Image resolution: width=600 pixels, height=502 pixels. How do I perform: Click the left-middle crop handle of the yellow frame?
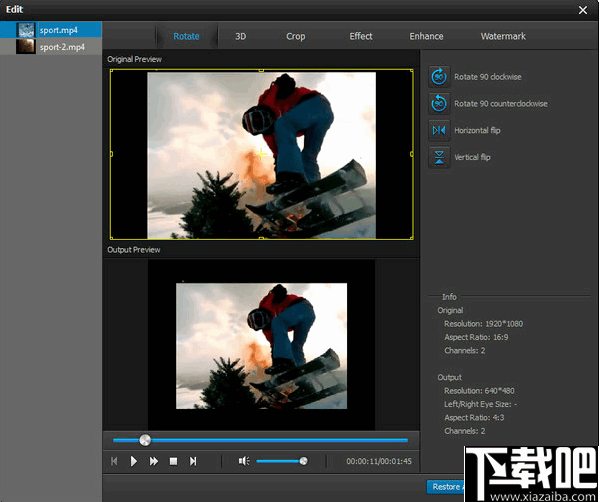tap(111, 154)
